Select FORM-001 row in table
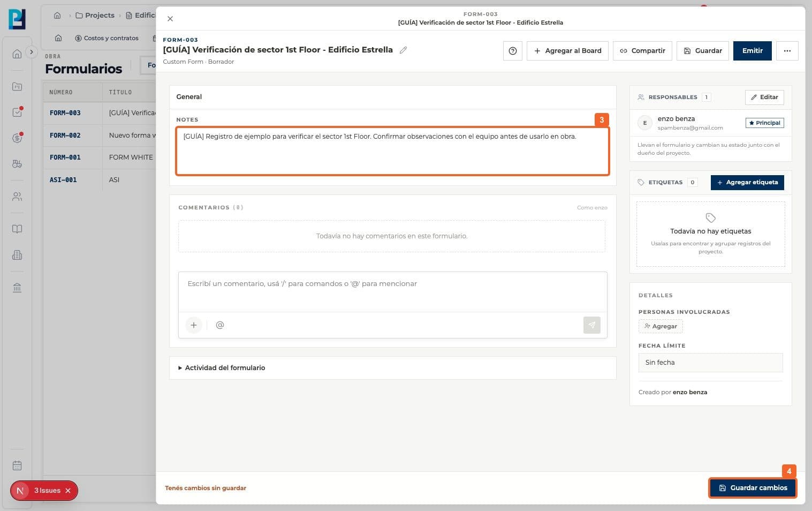 [100, 157]
